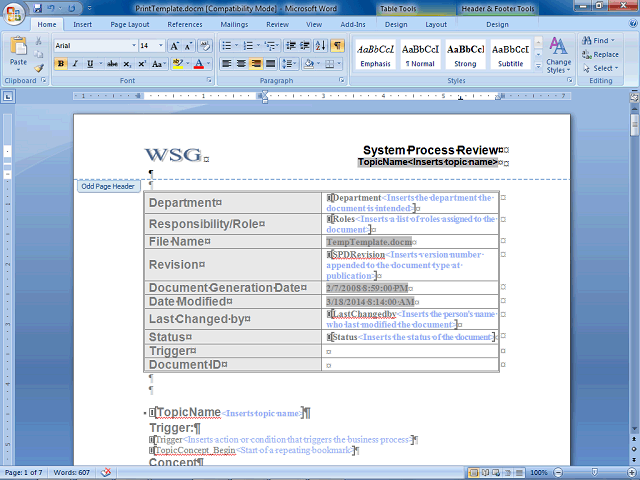Viewport: 640px width, 480px height.
Task: Click the Office button logo
Action: pos(14,15)
